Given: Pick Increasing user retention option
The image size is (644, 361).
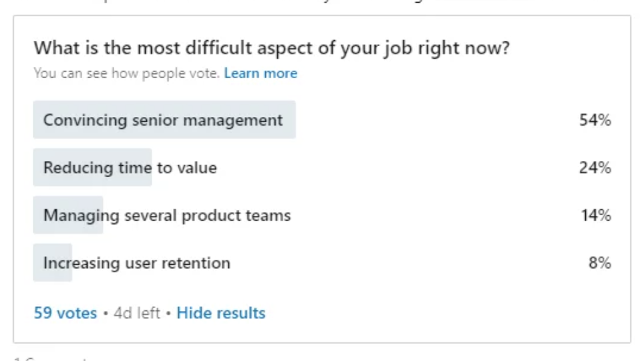Looking at the screenshot, I should [137, 263].
